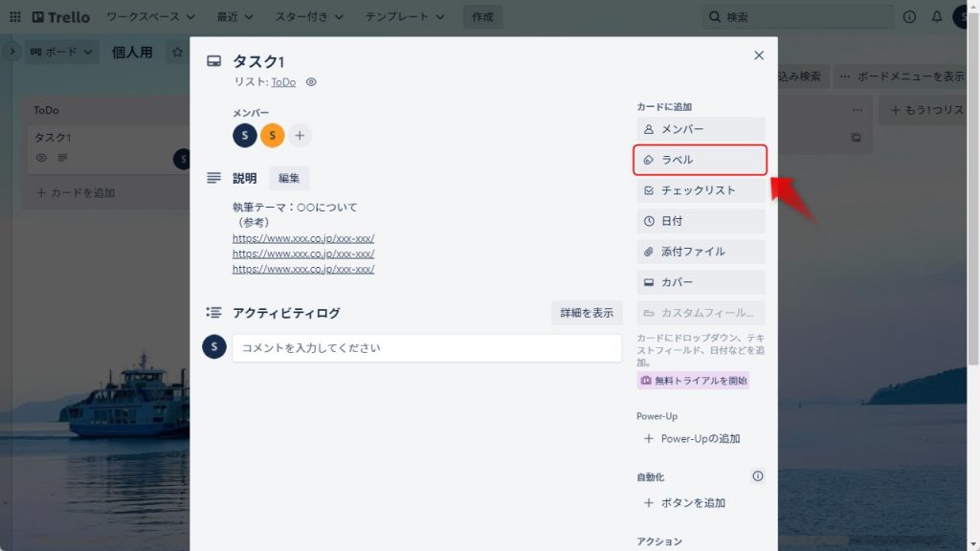Click the 作成 button in header
The width and height of the screenshot is (980, 551).
[482, 17]
